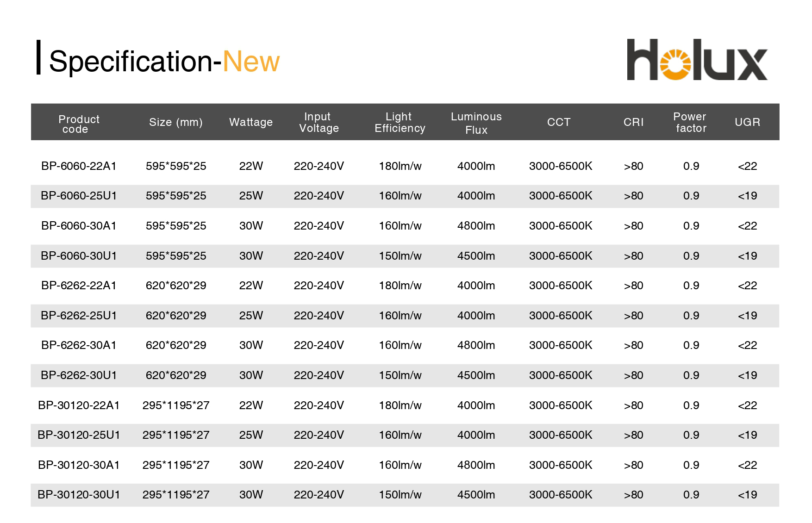Select the Specification-New title
The height and width of the screenshot is (523, 812).
coord(164,61)
